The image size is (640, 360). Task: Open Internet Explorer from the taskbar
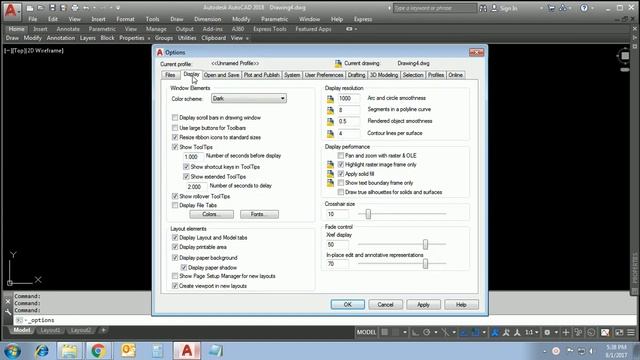42,351
